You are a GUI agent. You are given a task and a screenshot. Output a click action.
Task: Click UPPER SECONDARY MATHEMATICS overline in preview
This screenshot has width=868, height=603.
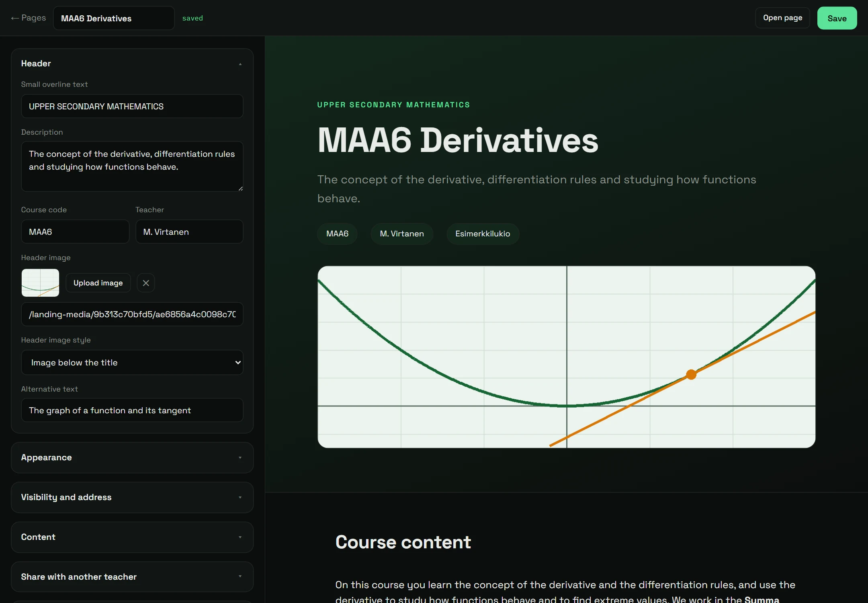(393, 105)
